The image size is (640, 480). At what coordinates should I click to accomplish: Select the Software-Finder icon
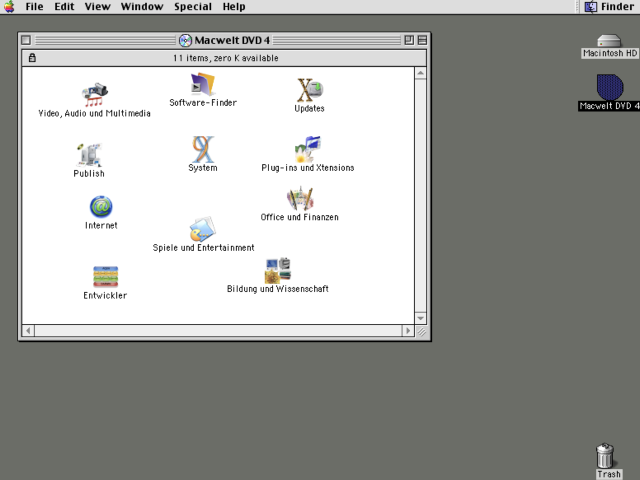203,84
